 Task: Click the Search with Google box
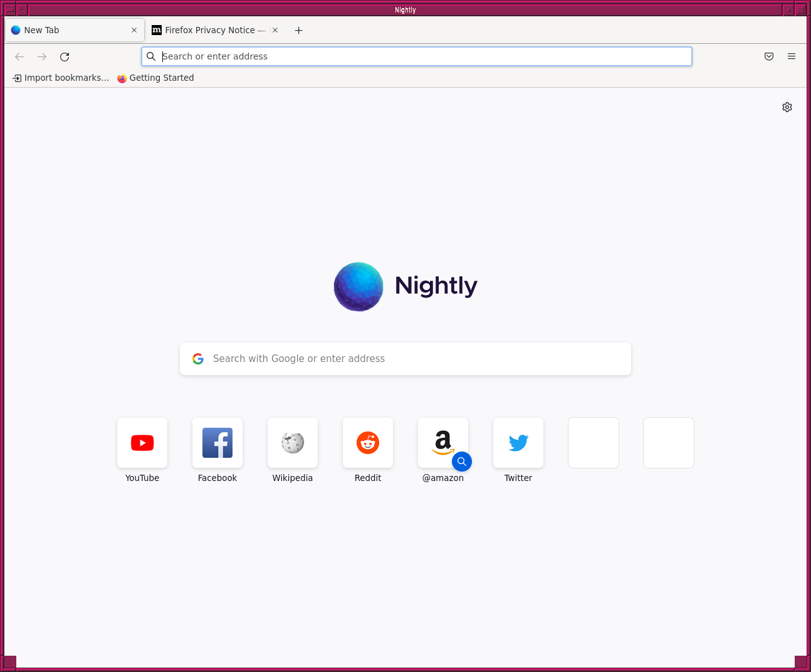[405, 359]
